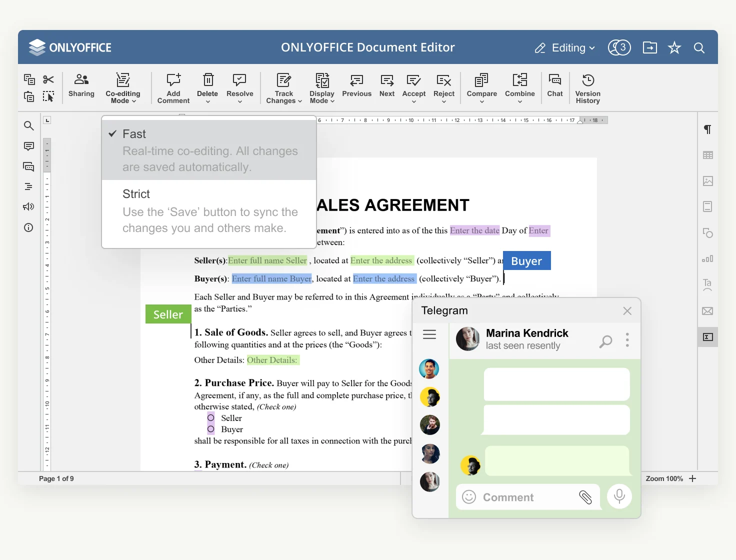Open the Telegram chat more options menu

point(627,340)
